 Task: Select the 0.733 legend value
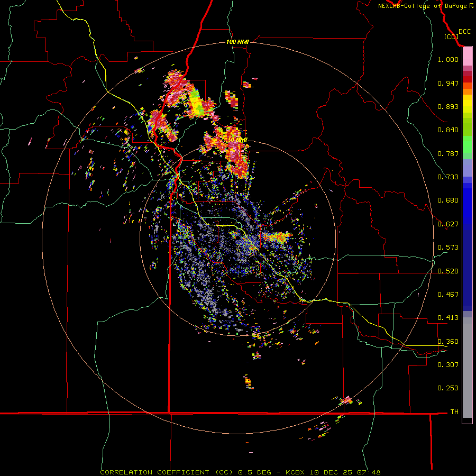[x=448, y=177]
